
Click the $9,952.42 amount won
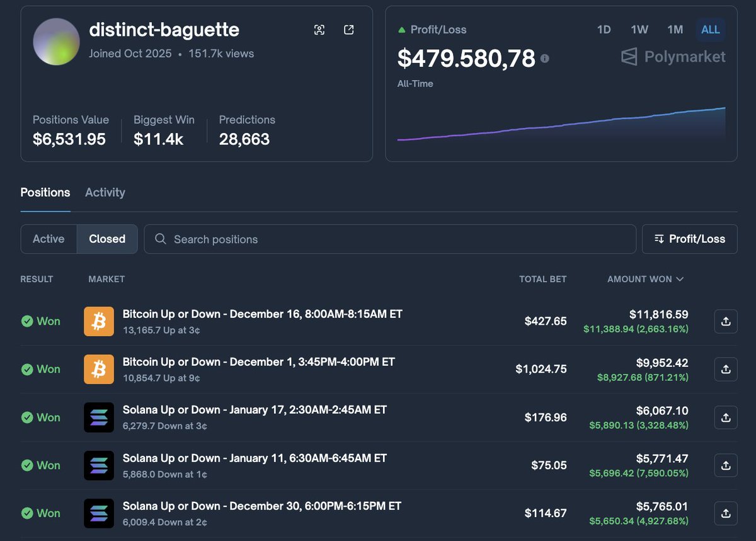[662, 363]
